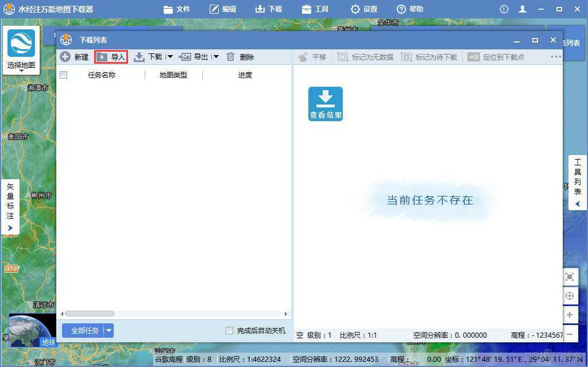
Task: Expand the 下载 download options dropdown arrow
Action: click(169, 57)
